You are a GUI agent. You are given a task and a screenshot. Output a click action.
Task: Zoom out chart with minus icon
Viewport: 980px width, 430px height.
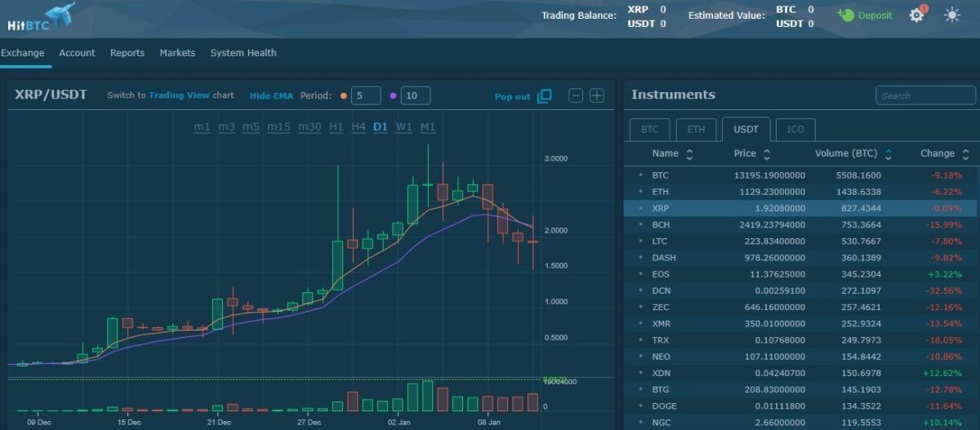click(x=576, y=95)
